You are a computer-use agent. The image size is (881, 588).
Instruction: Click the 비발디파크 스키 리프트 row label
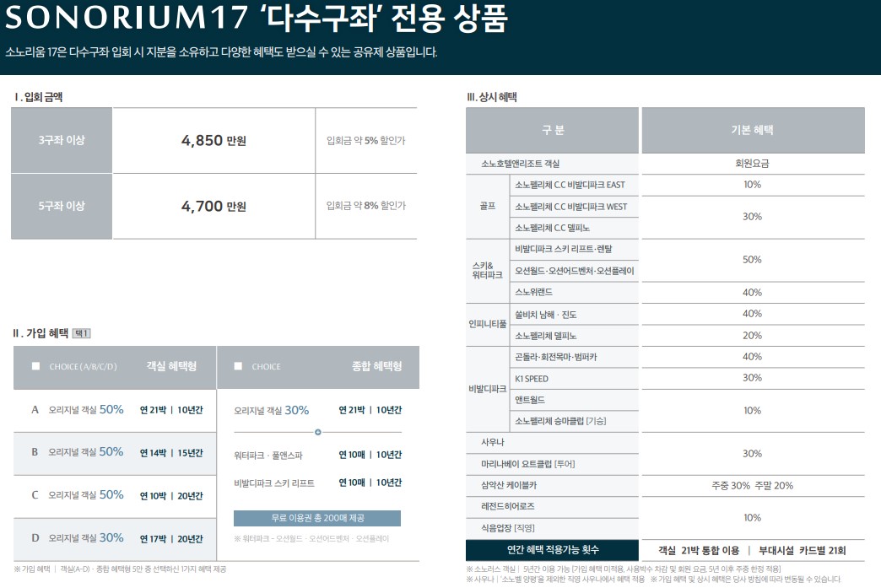pos(274,483)
